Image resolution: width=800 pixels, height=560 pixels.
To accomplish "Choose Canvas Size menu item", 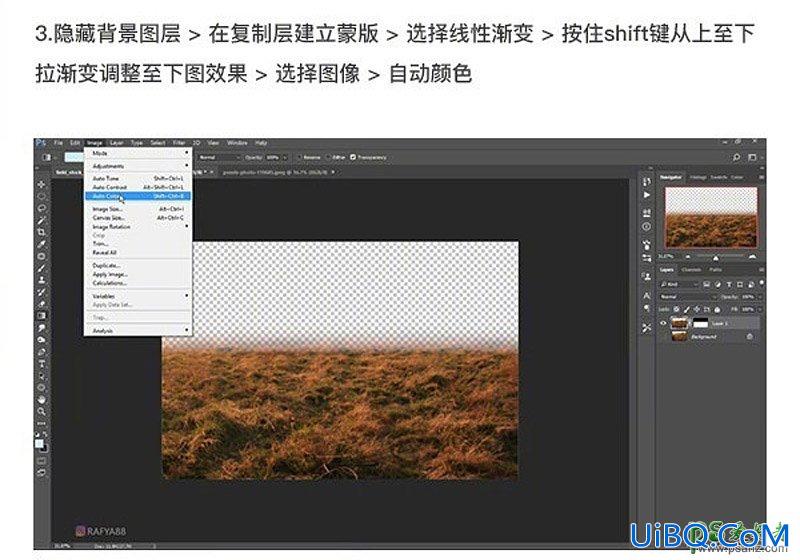I will [x=138, y=218].
